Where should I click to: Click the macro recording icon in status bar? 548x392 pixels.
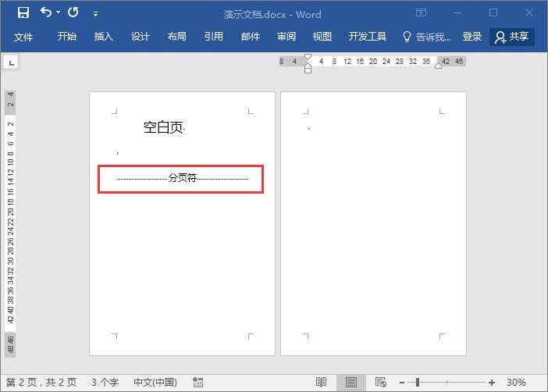[x=197, y=382]
